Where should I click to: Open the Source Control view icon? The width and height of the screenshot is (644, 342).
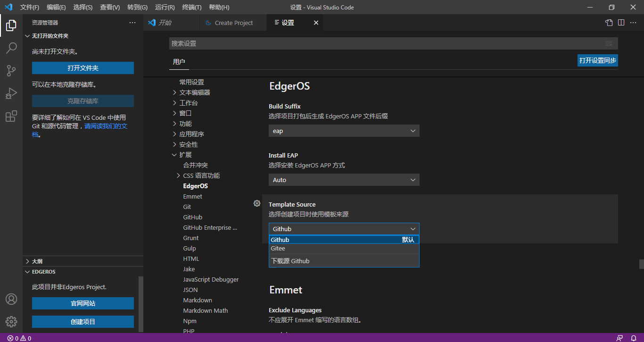pyautogui.click(x=11, y=71)
